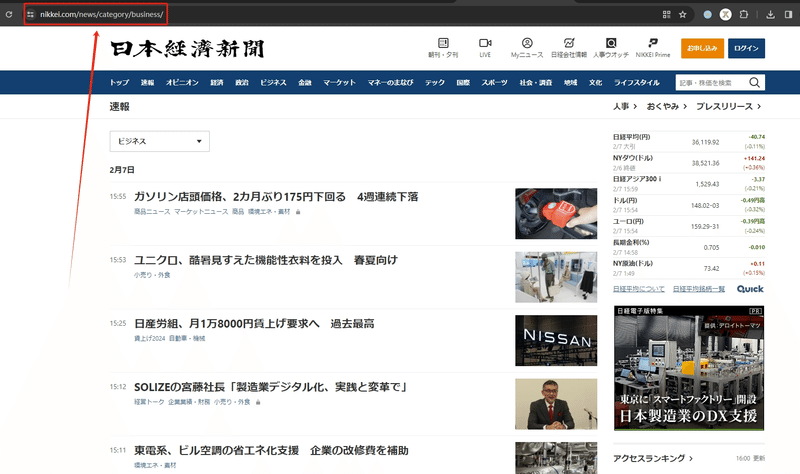Click the round X extension icon
The height and width of the screenshot is (474, 800).
(726, 14)
